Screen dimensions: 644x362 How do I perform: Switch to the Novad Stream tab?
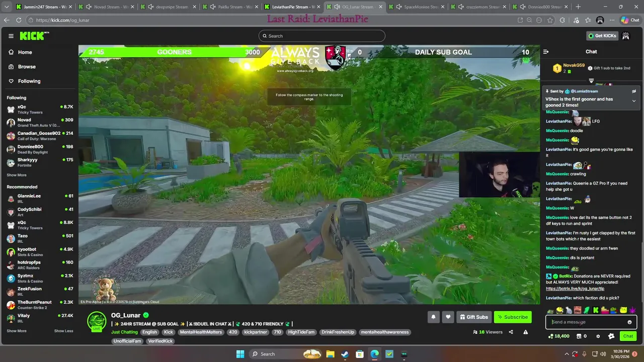(106, 7)
